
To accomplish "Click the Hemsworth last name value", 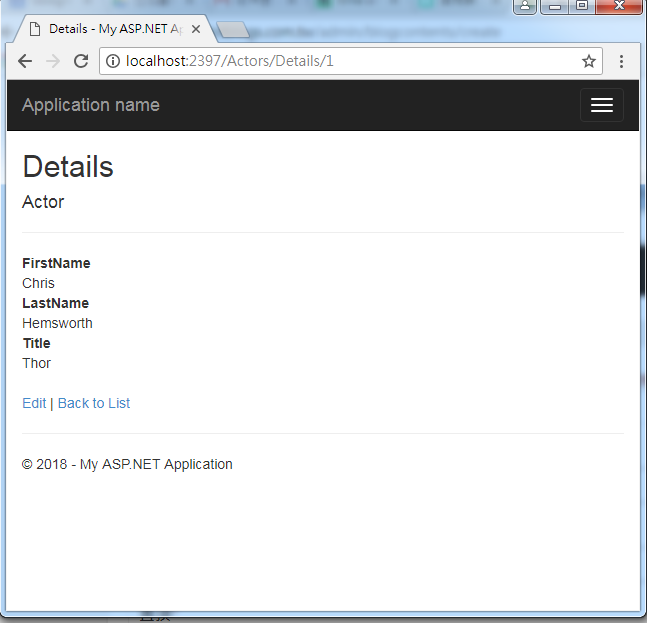I will [x=57, y=323].
